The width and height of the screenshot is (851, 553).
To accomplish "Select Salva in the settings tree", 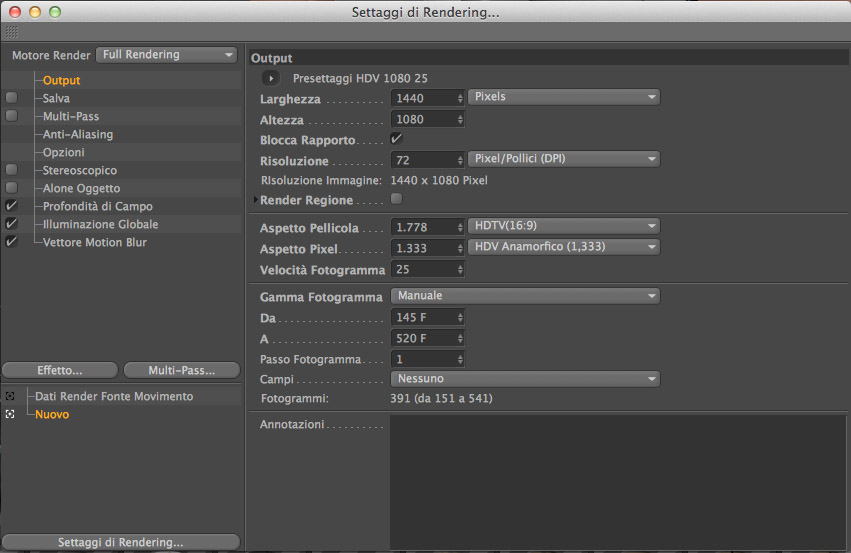I will click(x=56, y=98).
